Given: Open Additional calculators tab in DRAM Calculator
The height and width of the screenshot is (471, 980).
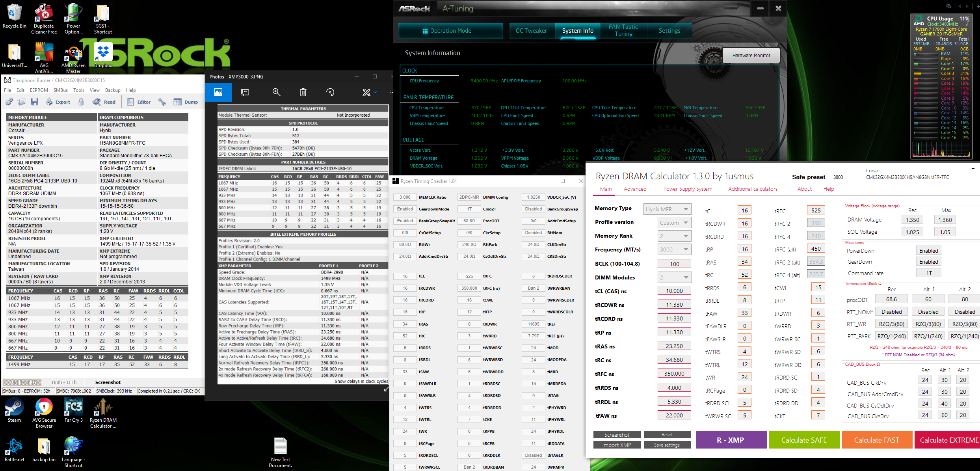Looking at the screenshot, I should pyautogui.click(x=753, y=189).
